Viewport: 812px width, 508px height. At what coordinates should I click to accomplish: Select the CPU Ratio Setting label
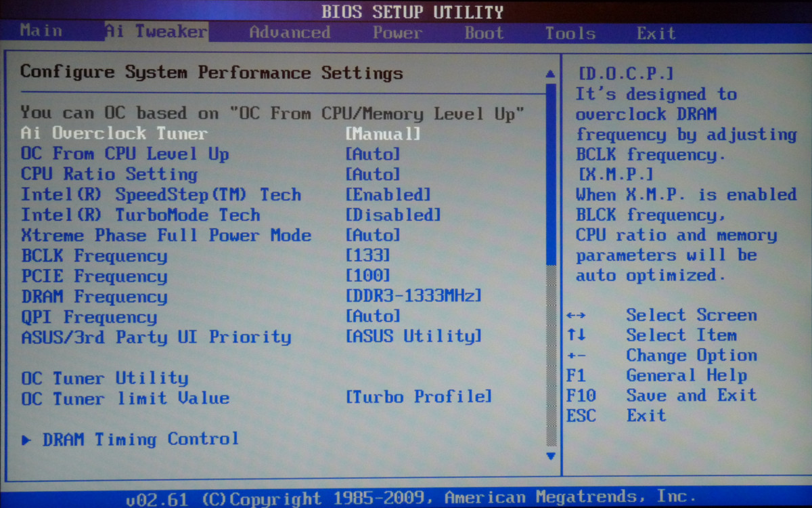109,174
